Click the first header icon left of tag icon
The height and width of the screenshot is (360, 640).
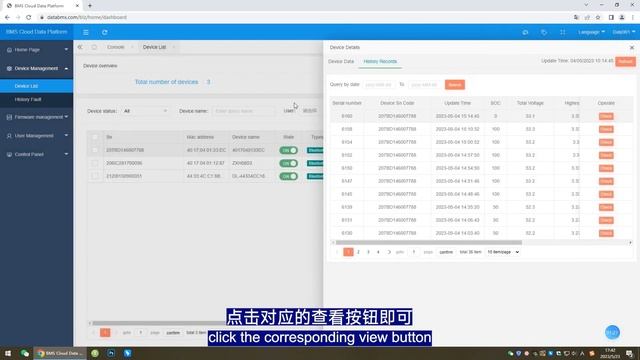point(525,32)
